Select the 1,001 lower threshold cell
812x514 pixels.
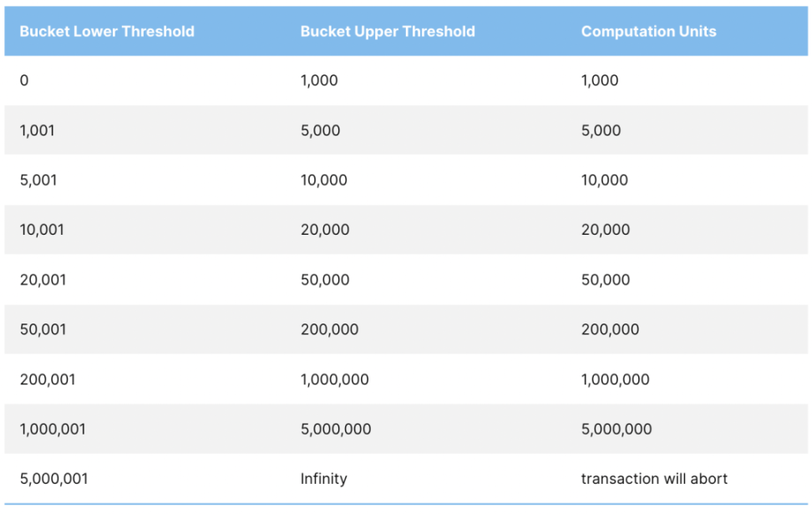pyautogui.click(x=38, y=130)
